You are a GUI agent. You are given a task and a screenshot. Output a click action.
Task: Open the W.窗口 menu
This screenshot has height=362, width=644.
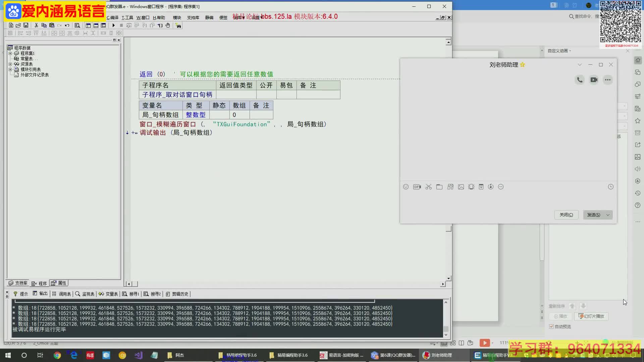click(x=143, y=18)
